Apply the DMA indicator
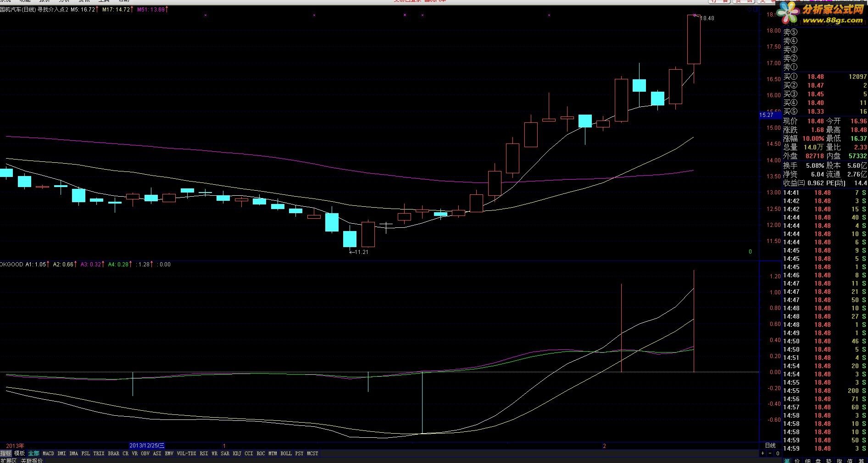This screenshot has height=463, width=868. tap(74, 453)
